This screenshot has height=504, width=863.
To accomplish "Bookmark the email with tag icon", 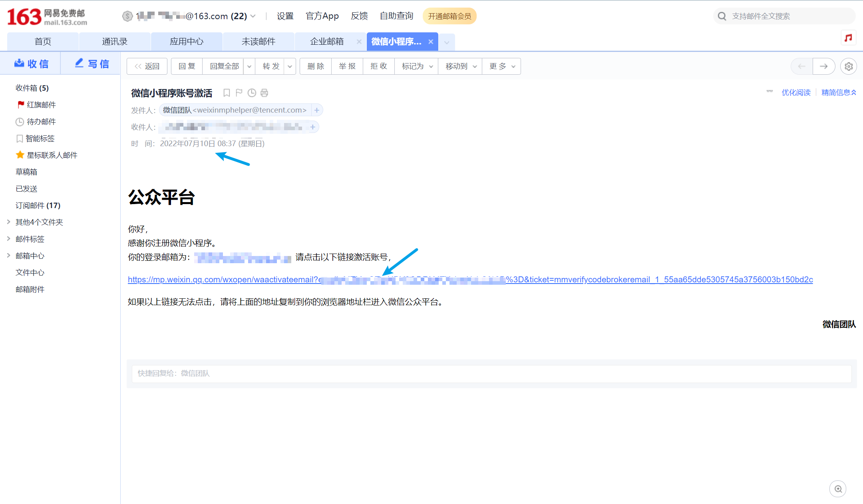I will pos(227,93).
